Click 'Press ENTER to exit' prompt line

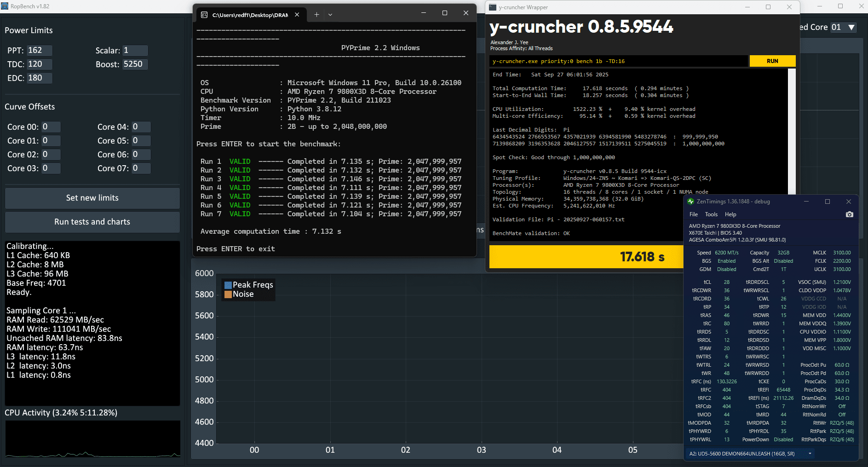236,249
